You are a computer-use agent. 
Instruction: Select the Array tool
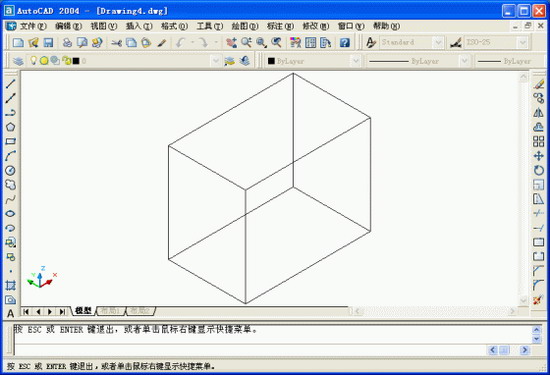click(x=538, y=141)
